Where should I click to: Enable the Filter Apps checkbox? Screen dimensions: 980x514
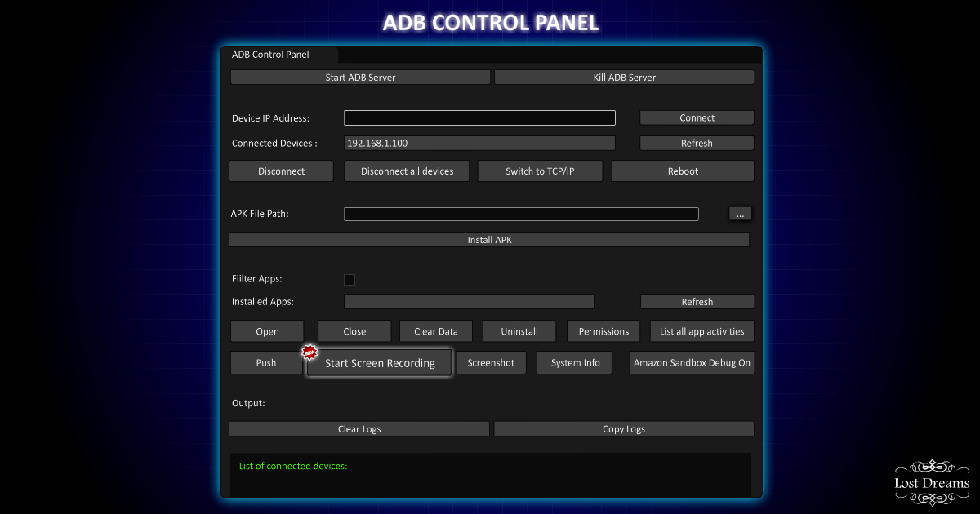click(350, 279)
